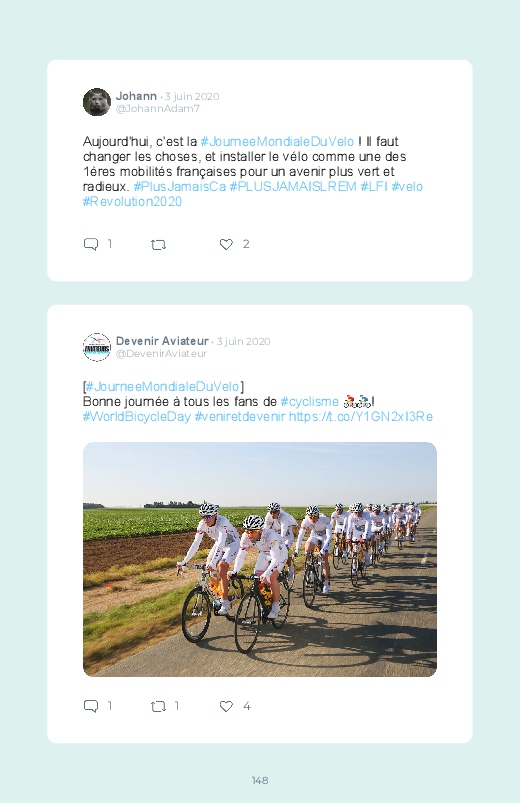Image resolution: width=520 pixels, height=803 pixels.
Task: Open the #PLUSJAMAISLREM hashtag
Action: coord(293,186)
